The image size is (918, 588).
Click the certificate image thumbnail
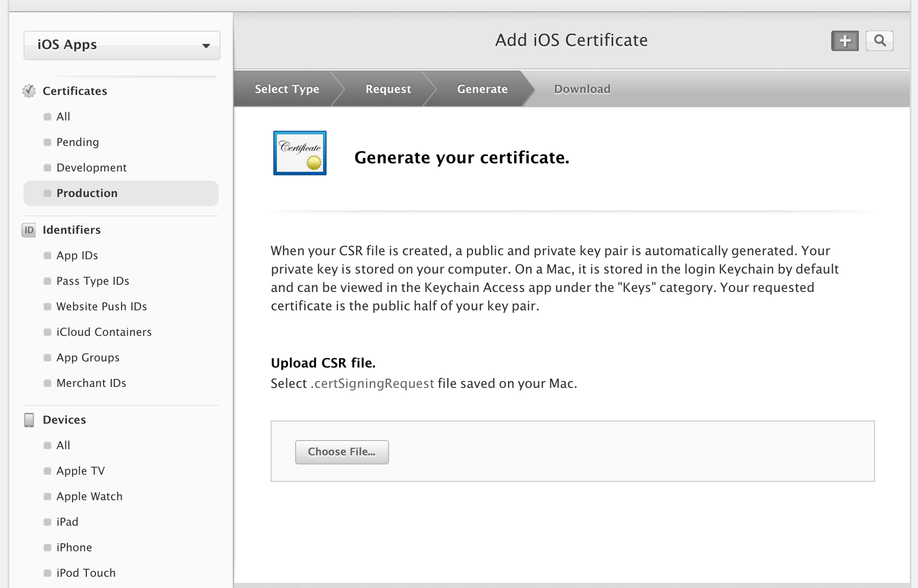(300, 153)
